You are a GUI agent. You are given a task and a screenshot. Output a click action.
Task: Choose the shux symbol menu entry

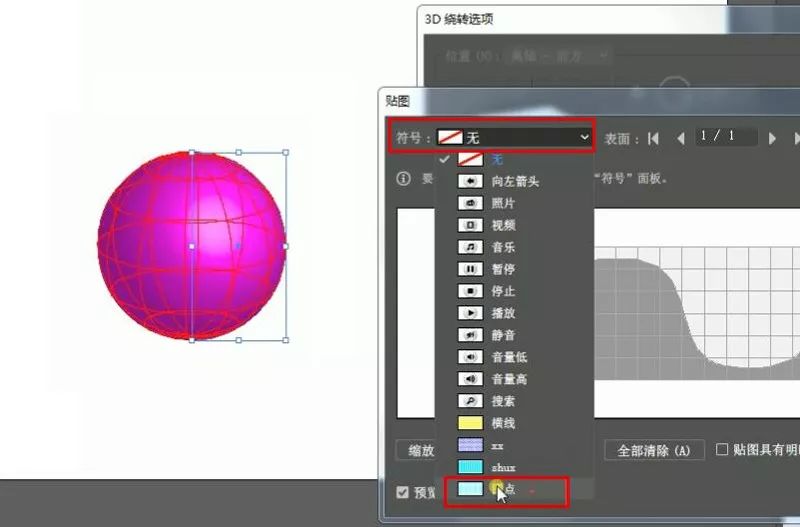[502, 467]
